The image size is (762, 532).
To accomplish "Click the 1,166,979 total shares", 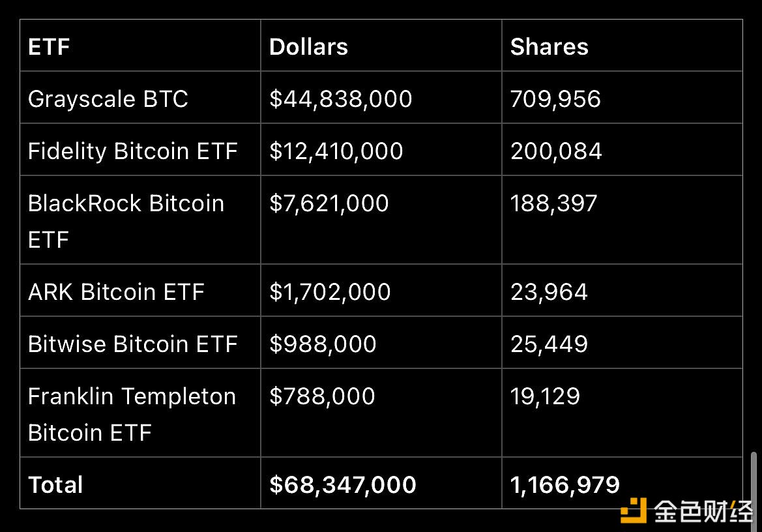I will 564,485.
